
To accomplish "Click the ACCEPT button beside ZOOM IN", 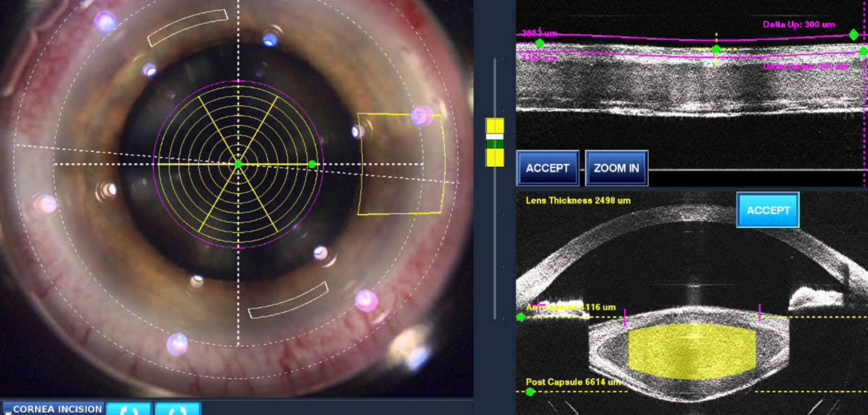I will click(x=547, y=168).
